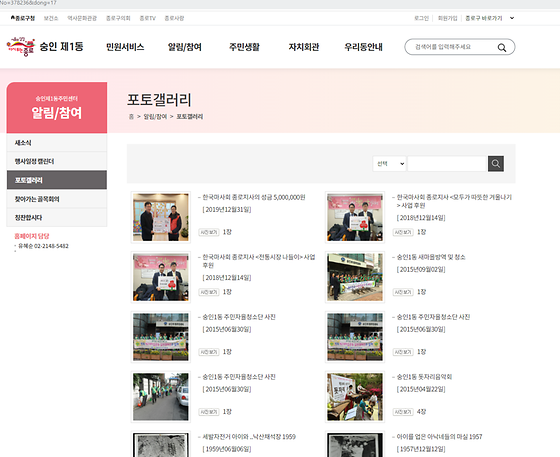The height and width of the screenshot is (457, 560).
Task: Click the 보건소 top link
Action: [x=51, y=18]
